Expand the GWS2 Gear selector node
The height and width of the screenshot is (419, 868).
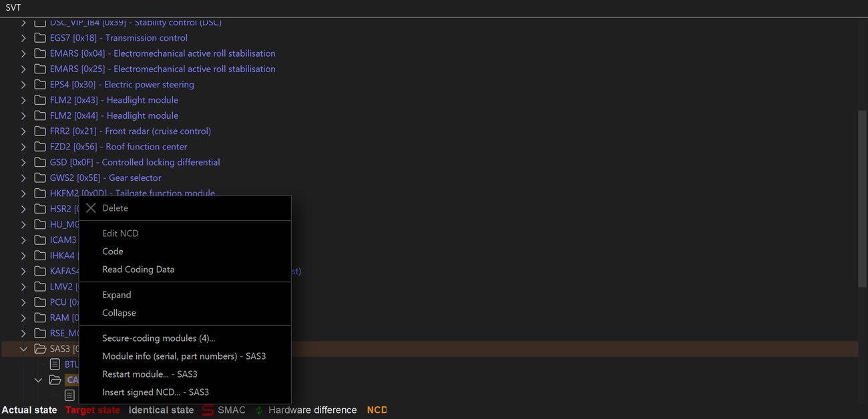pos(24,178)
